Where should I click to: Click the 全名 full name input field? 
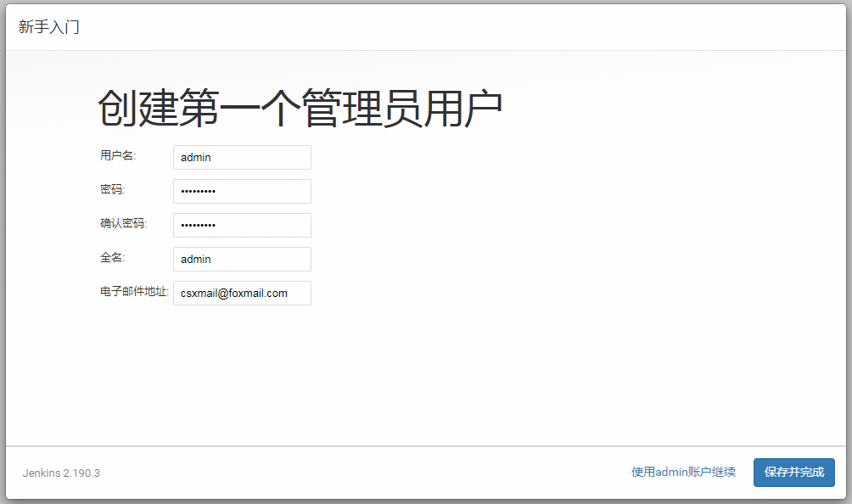point(242,260)
